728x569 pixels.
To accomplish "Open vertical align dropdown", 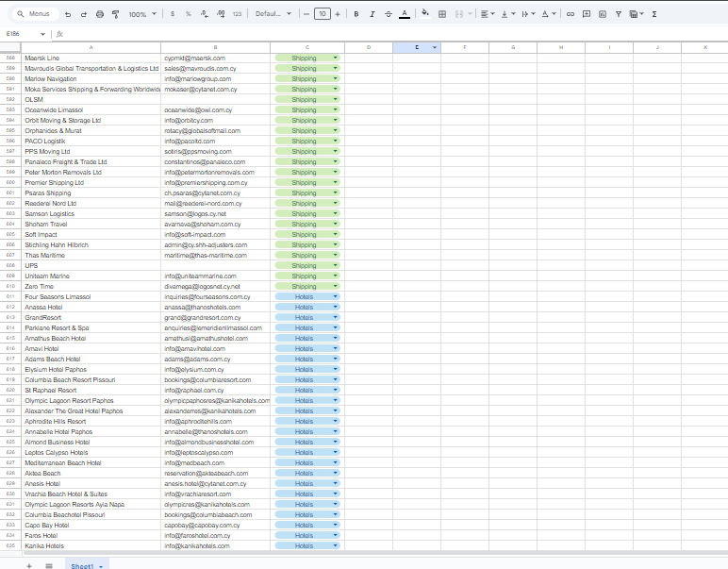I will click(x=508, y=14).
